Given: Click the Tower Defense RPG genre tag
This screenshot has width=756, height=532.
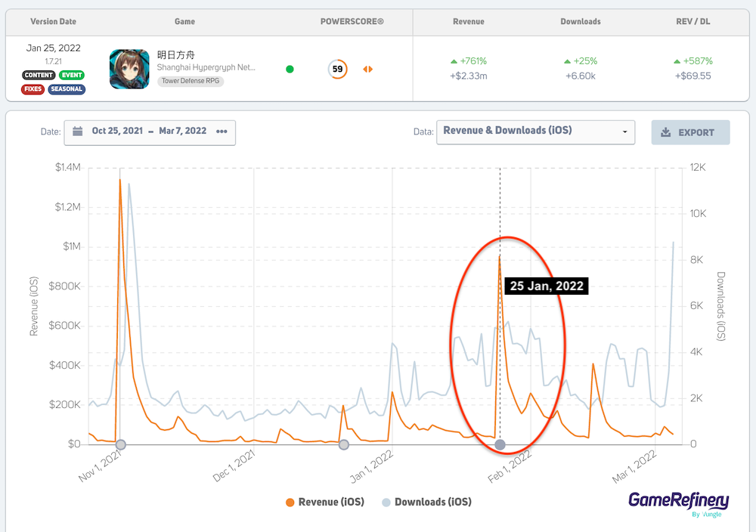Looking at the screenshot, I should point(191,81).
